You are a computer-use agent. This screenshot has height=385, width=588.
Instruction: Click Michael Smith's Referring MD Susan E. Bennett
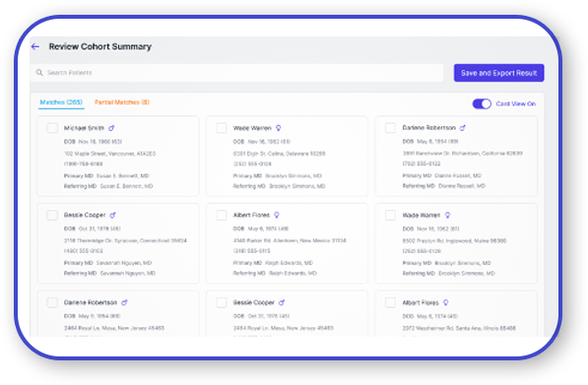108,186
